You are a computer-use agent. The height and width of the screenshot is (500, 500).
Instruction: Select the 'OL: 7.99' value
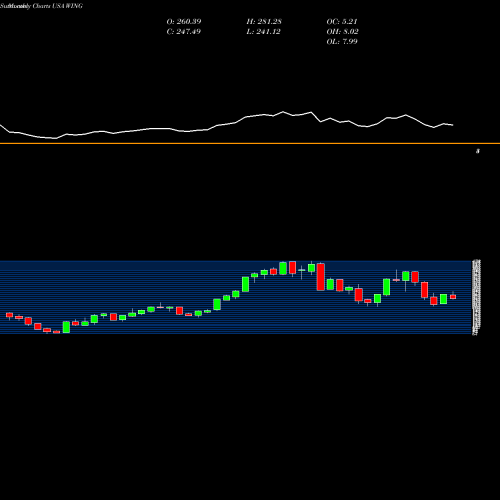click(342, 42)
